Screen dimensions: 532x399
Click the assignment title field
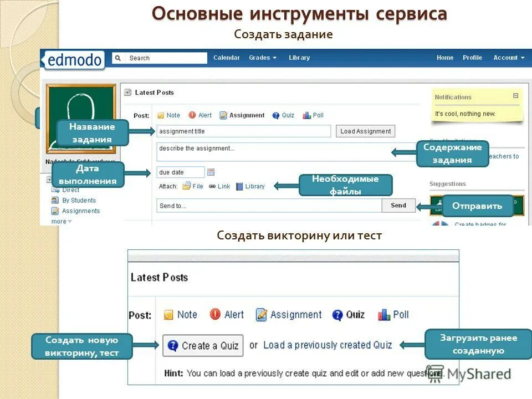[244, 131]
